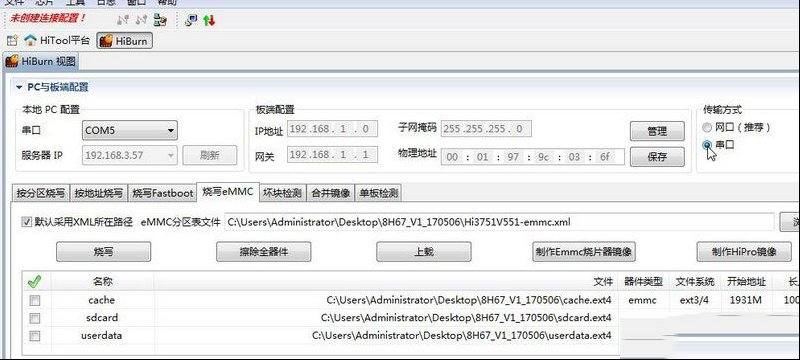Click the open perspective icon before HiTool平台
Screen dimensions: 800x360
point(12,41)
